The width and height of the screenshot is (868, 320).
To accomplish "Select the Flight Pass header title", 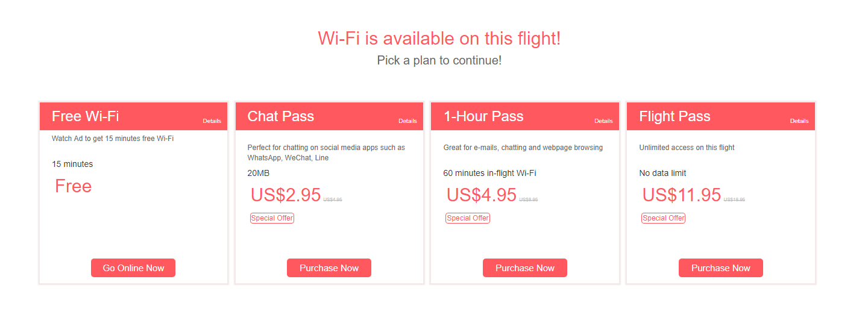I will click(x=675, y=116).
